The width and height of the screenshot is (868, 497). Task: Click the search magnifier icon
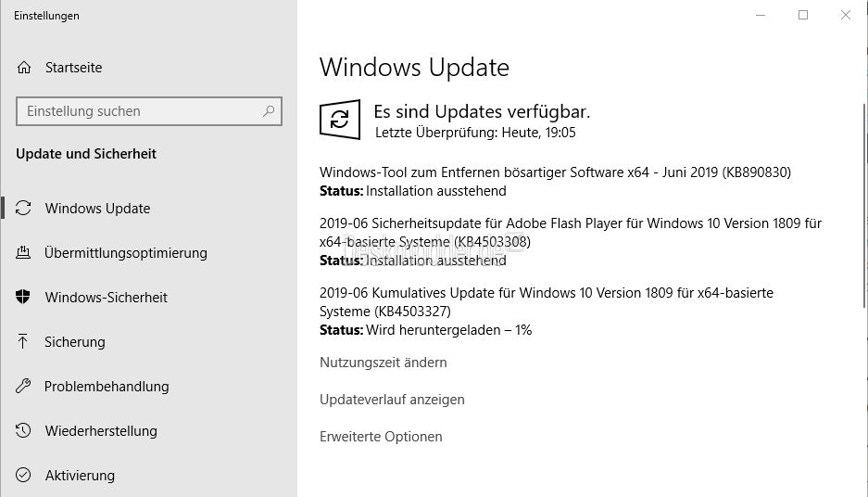coord(269,111)
